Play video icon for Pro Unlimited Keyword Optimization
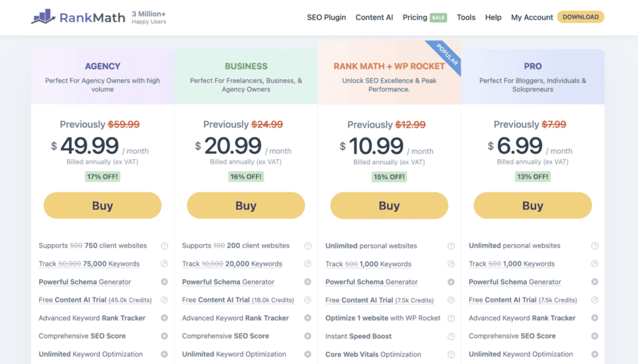 click(x=595, y=354)
